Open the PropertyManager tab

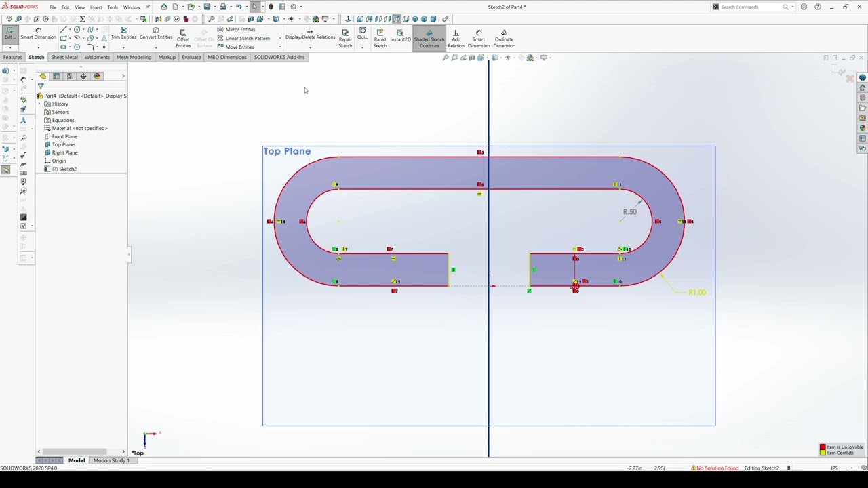point(56,76)
